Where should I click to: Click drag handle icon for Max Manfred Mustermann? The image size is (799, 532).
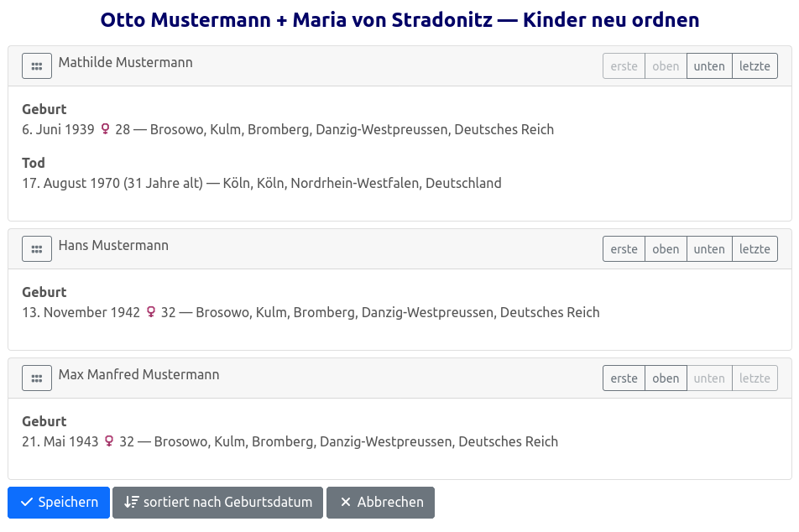point(37,378)
